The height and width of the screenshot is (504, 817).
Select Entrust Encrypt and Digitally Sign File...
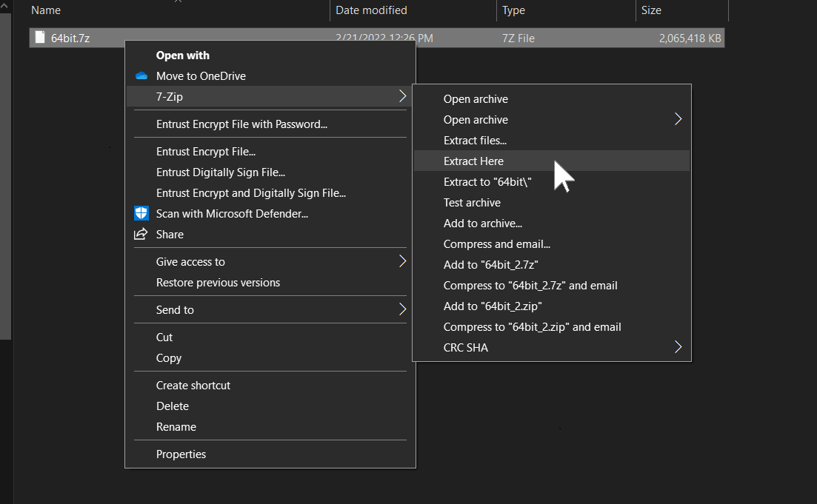(x=270, y=193)
